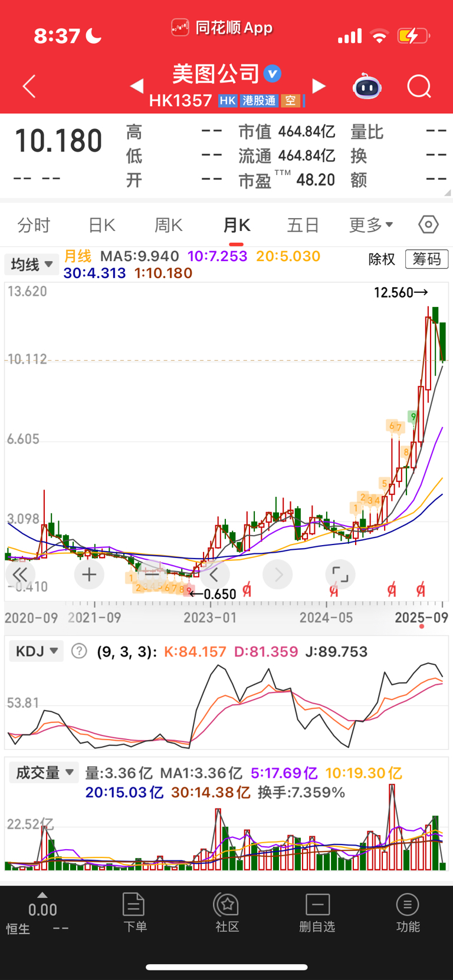Screen dimensions: 453x980
Task: Select the 月K tab
Action: pos(237,225)
